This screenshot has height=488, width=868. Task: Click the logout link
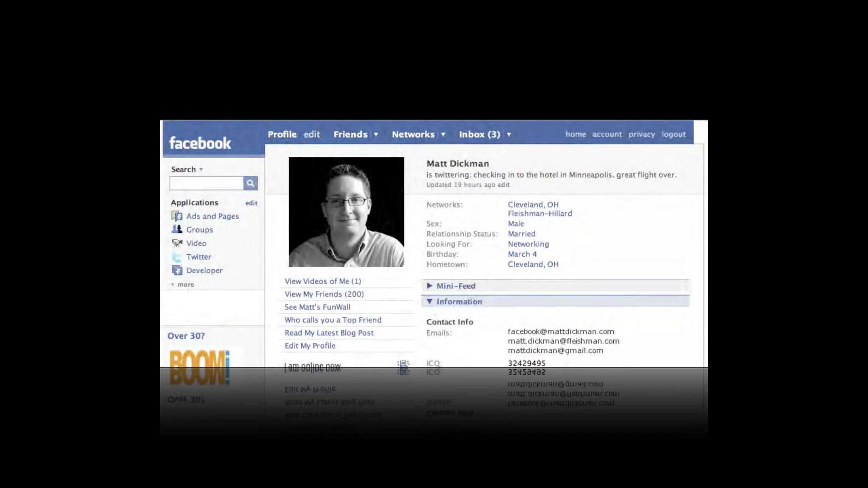click(673, 134)
